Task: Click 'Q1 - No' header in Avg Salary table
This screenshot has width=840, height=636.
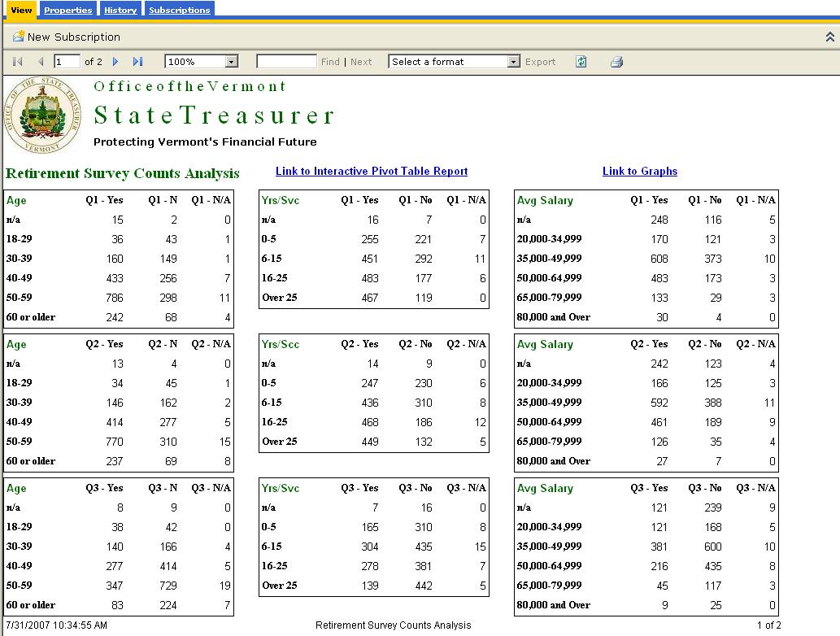Action: pos(704,200)
